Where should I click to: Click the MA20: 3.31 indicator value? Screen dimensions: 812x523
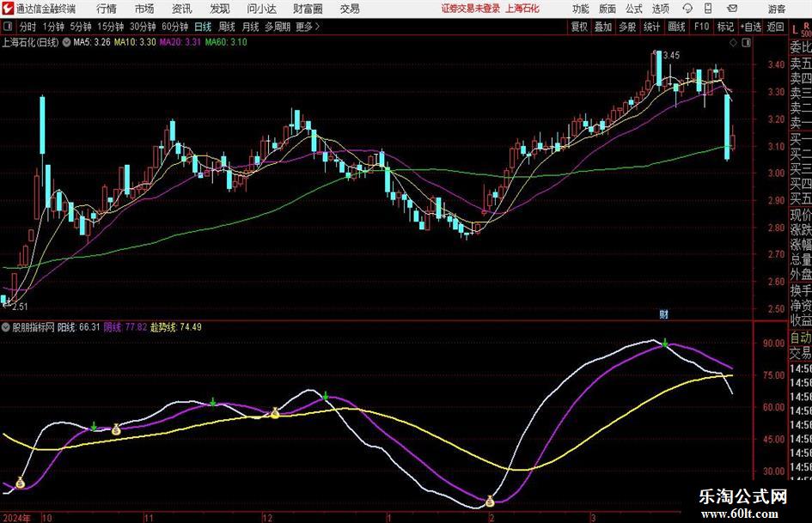point(180,42)
